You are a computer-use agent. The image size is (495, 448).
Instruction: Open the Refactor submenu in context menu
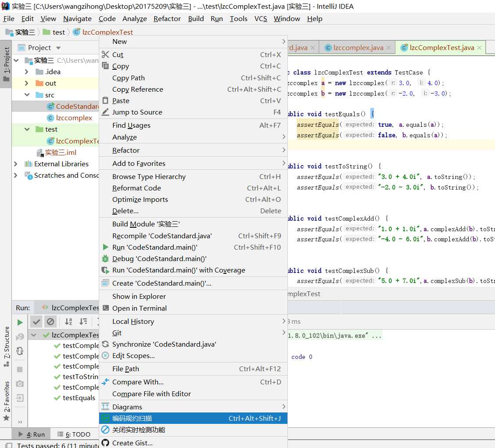[193, 150]
